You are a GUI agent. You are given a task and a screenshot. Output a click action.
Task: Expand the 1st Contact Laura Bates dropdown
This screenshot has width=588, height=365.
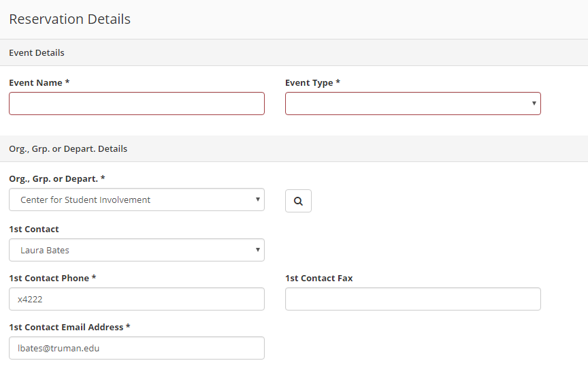tap(137, 250)
